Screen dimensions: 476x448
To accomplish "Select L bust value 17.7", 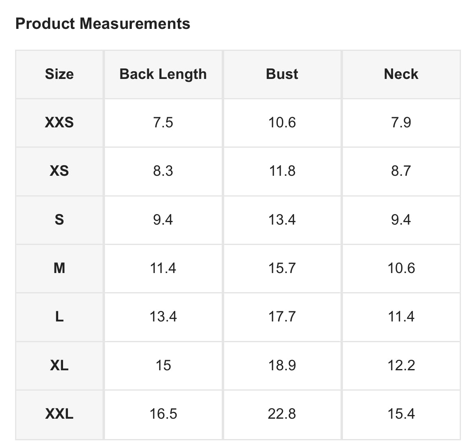I will [282, 317].
